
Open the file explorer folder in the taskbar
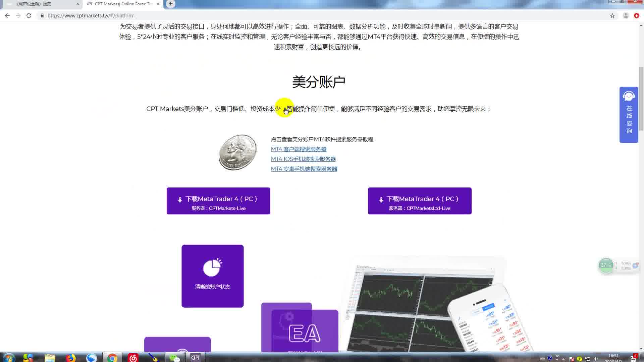(x=50, y=358)
